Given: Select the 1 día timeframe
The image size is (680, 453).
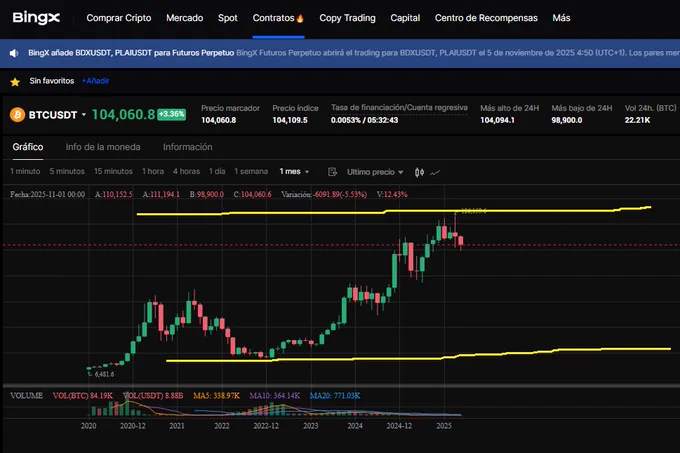Looking at the screenshot, I should [217, 172].
